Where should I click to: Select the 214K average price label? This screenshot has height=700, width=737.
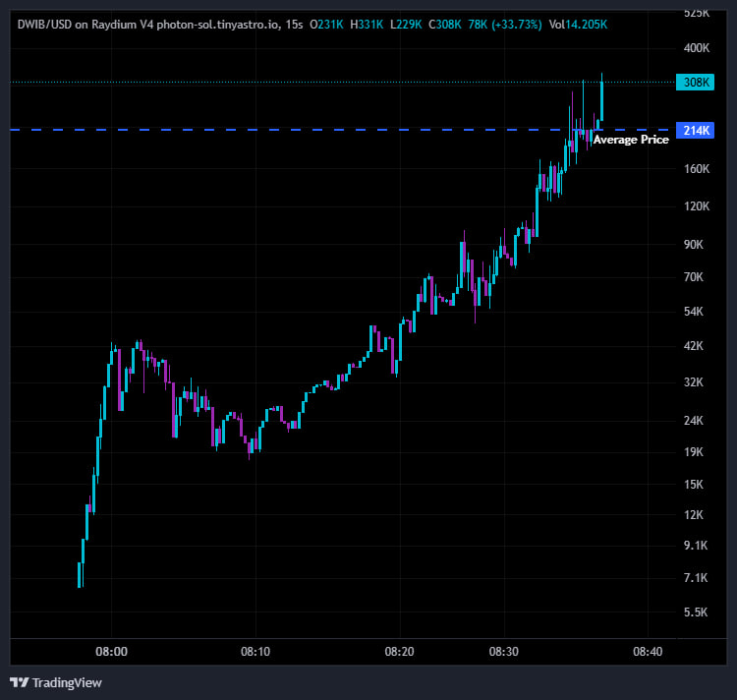(x=695, y=130)
